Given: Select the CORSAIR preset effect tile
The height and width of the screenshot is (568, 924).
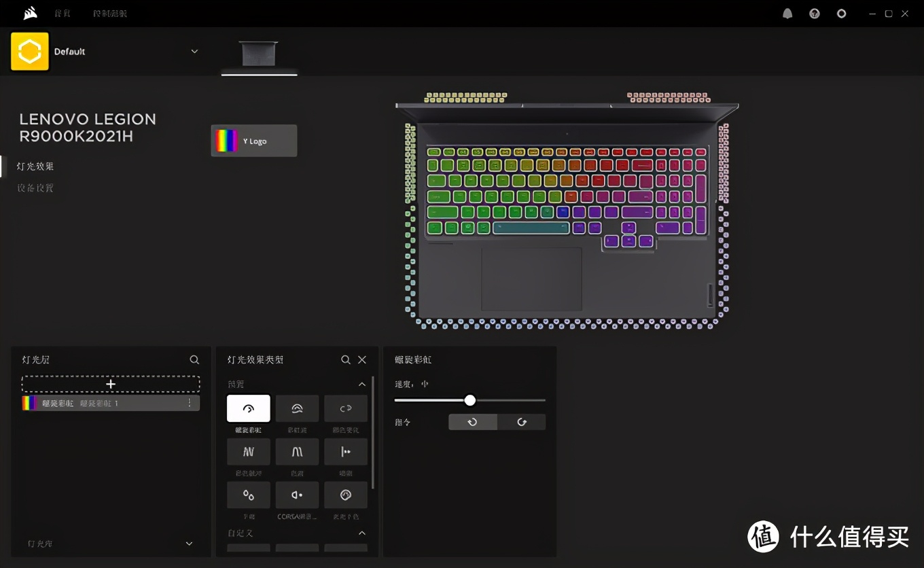Looking at the screenshot, I should tap(297, 495).
